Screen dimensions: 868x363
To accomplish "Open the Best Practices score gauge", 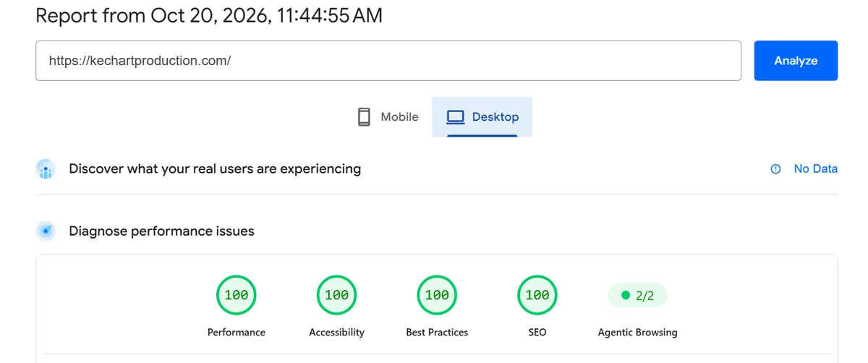I will click(x=437, y=295).
